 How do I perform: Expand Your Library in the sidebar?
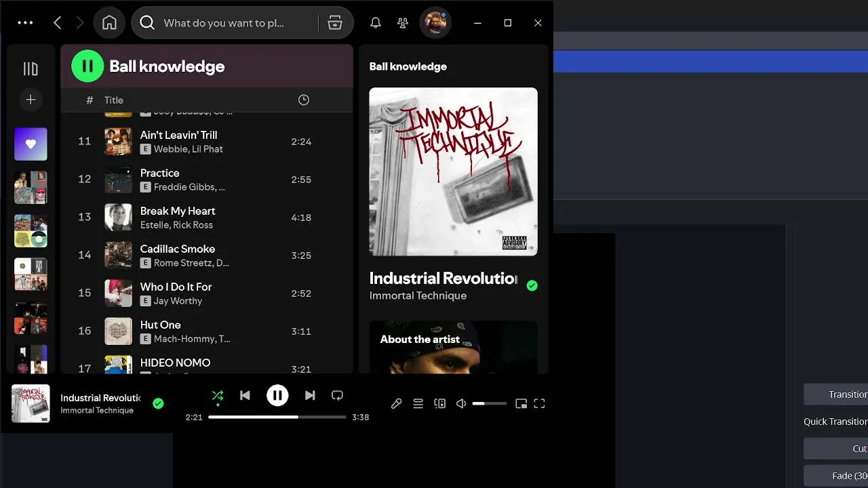pyautogui.click(x=31, y=68)
